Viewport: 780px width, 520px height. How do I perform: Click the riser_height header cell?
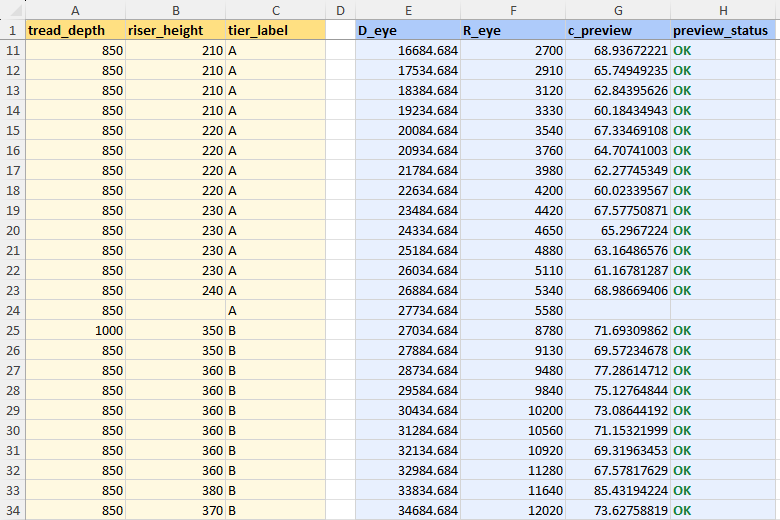click(x=176, y=30)
